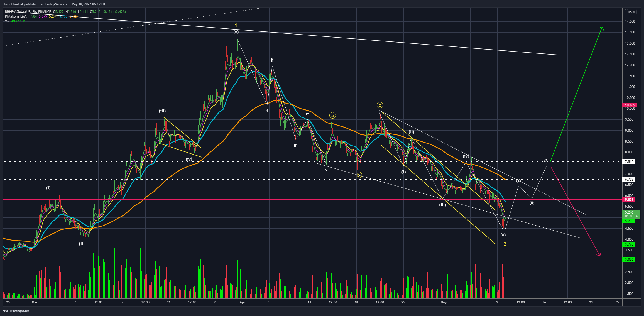Click the green 5.246 current price label
The width and height of the screenshot is (644, 316).
629,212
